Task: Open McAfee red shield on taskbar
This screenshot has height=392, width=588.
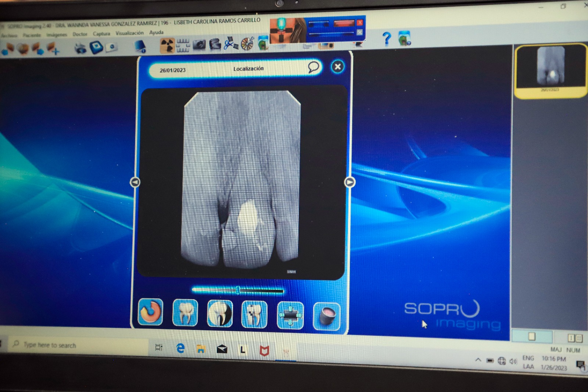Action: 264,351
